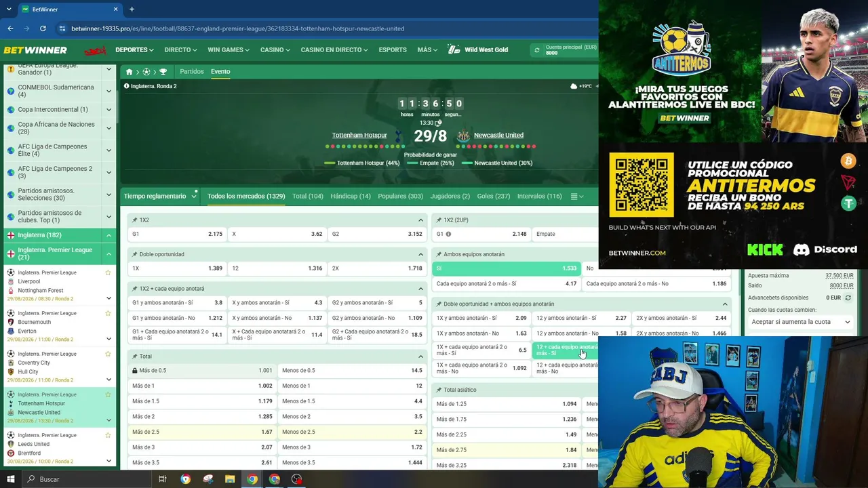Click the BetWinner logo
This screenshot has height=488, width=868.
(35, 50)
